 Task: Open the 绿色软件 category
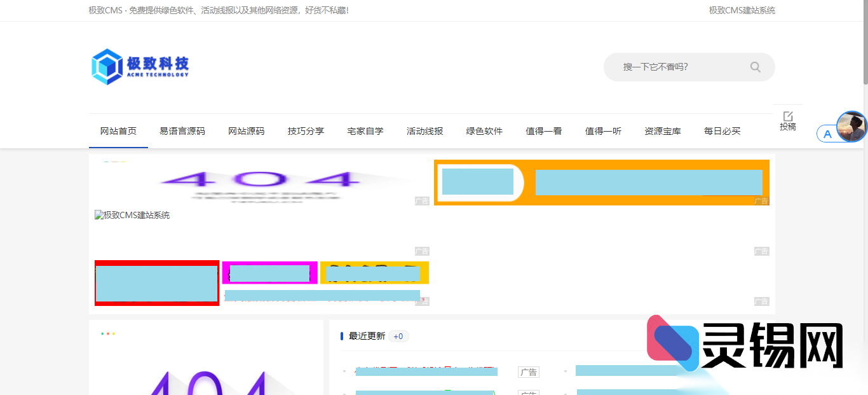pos(484,130)
